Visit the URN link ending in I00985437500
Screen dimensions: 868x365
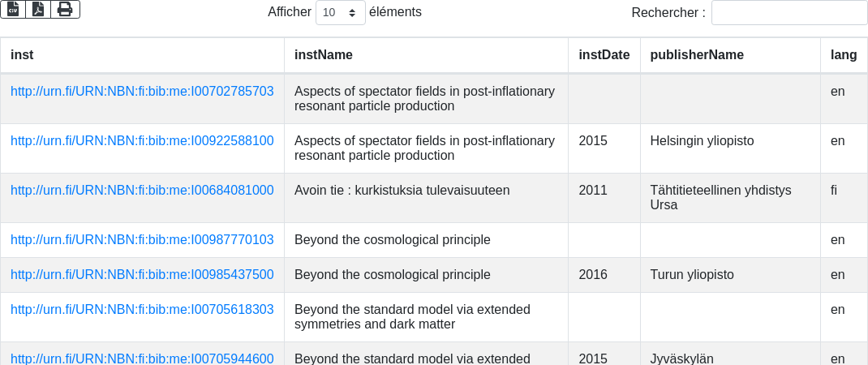tap(142, 274)
